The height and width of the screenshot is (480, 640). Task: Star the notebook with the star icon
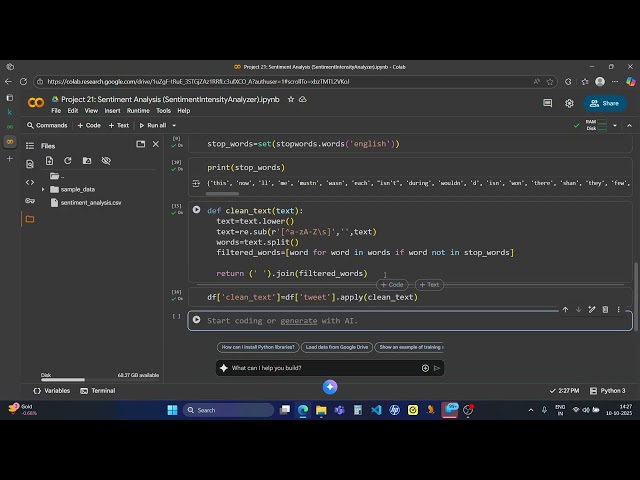click(x=291, y=99)
